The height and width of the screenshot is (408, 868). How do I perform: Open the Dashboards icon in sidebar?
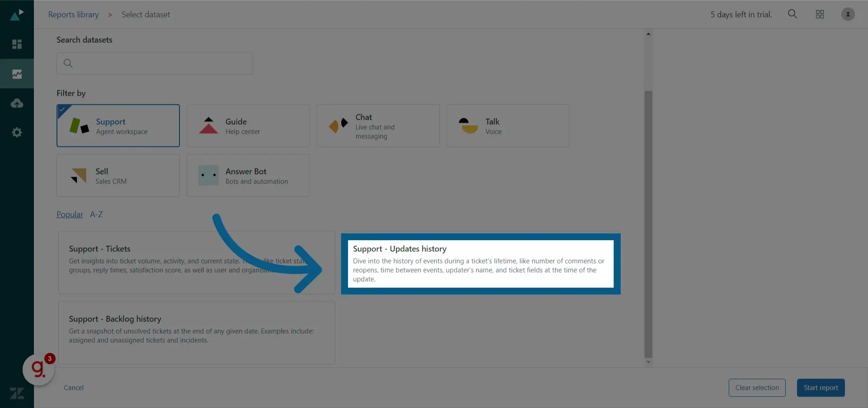(x=17, y=44)
